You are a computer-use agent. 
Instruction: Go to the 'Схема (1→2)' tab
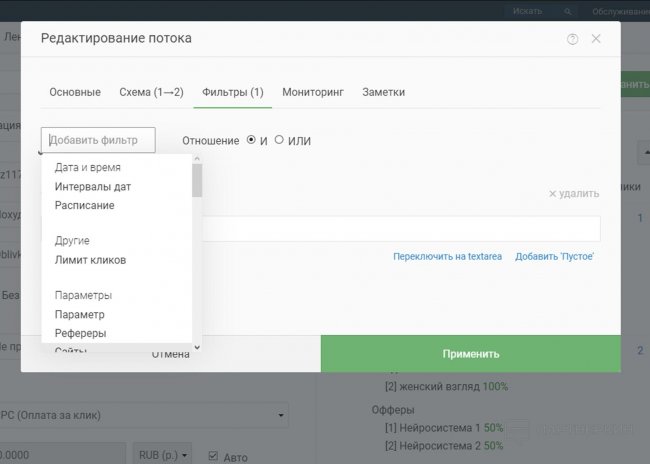click(151, 92)
